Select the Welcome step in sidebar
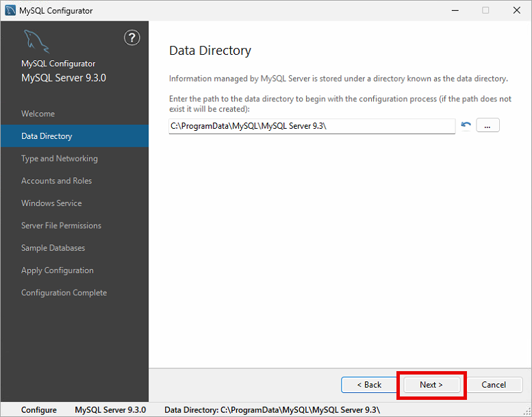 coord(38,114)
